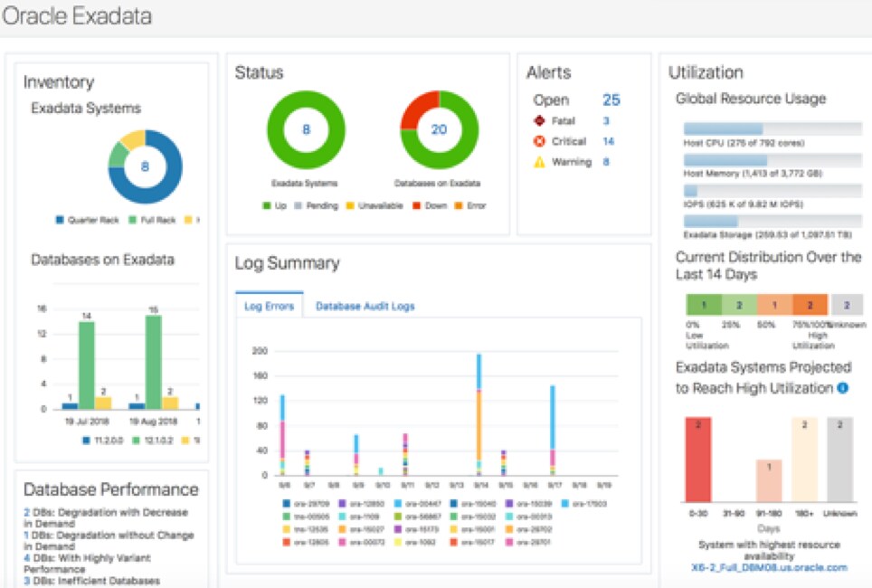
Task: Click the Critical alert red X icon
Action: pyautogui.click(x=539, y=141)
